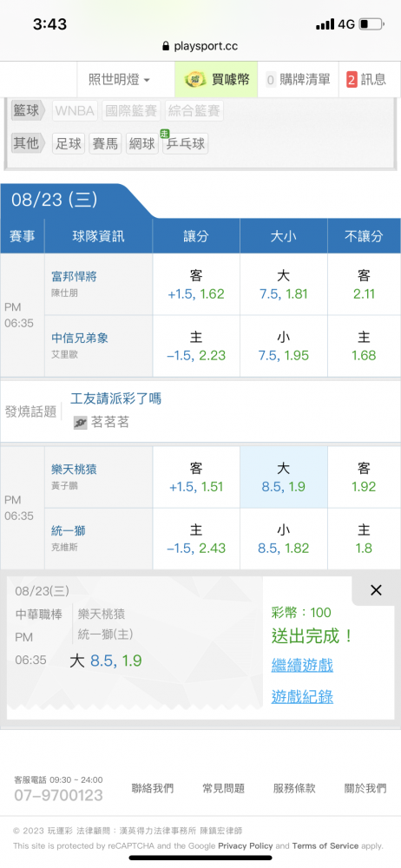
Task: Open 遊戲紀錄 game records
Action: (x=302, y=696)
